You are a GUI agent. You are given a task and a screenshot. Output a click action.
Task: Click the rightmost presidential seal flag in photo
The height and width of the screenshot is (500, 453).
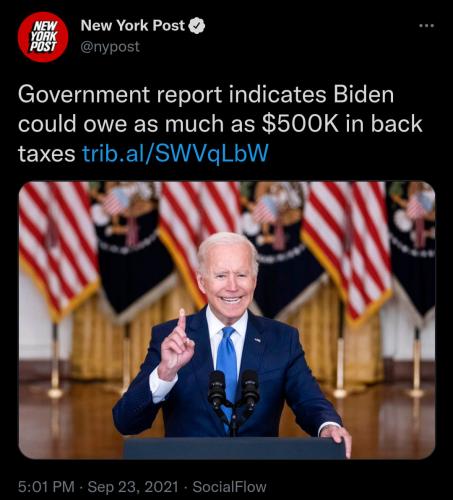(x=412, y=247)
